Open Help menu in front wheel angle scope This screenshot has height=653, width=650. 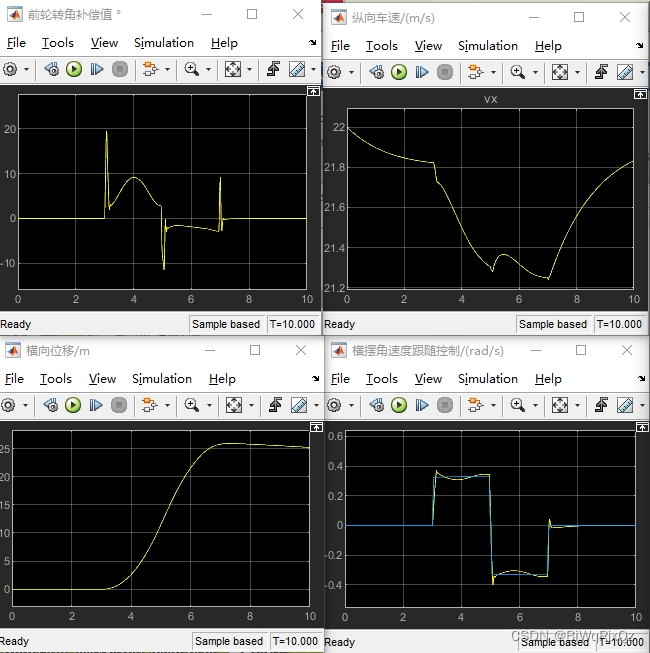click(224, 43)
